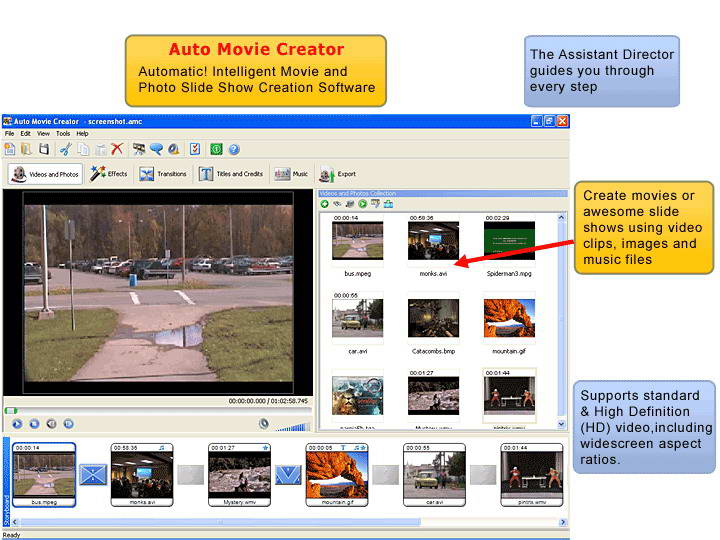Switch to the Music tab
Viewport: 720px width, 540px height.
(291, 174)
